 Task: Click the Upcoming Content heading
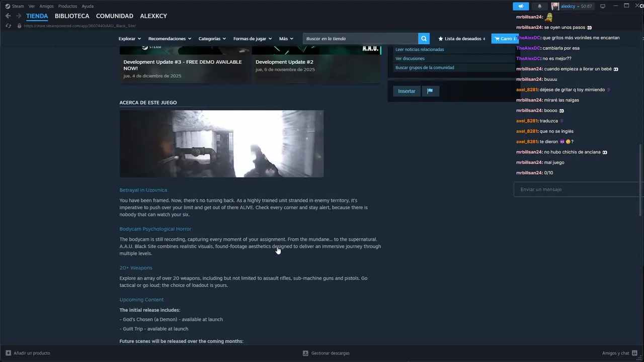pos(141,300)
